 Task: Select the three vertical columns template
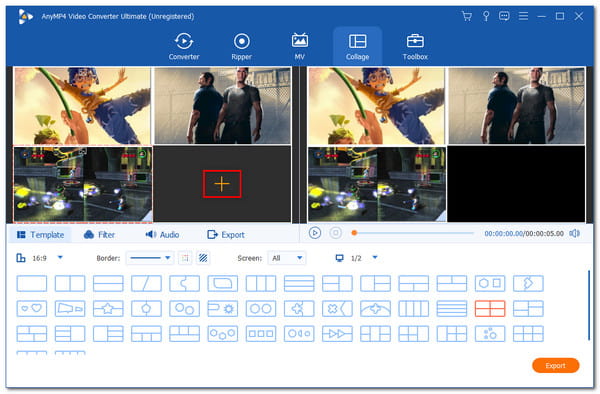pyautogui.click(x=261, y=283)
